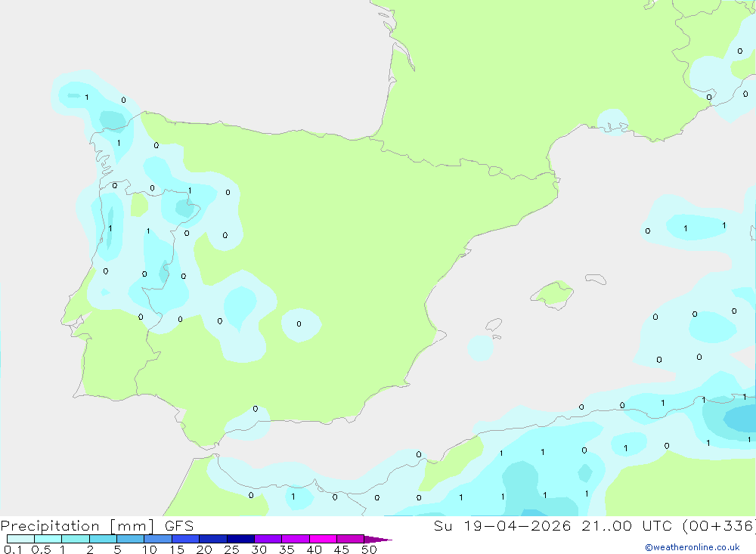
Task: Pick the 10–15 mm legend color swatch
Action: coord(158,539)
